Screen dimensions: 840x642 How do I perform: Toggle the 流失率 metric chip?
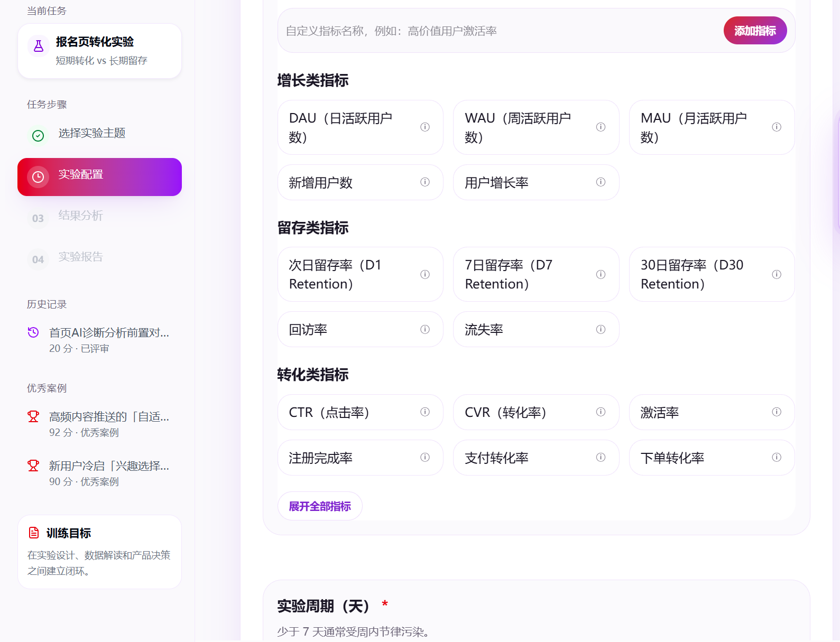536,329
